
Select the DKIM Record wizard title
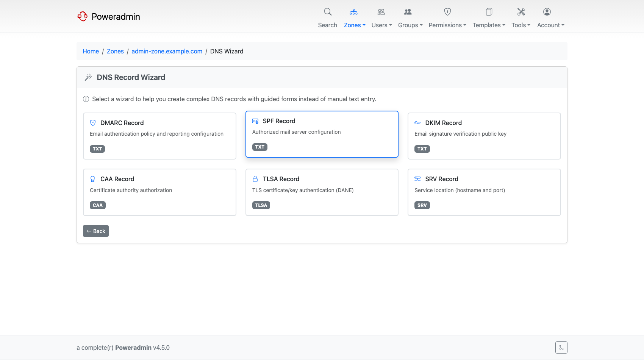coord(443,123)
